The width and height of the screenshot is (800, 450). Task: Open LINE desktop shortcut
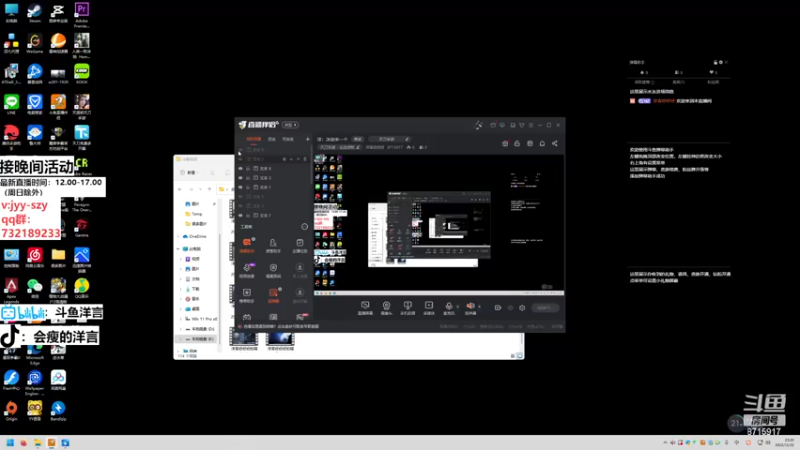(x=11, y=104)
